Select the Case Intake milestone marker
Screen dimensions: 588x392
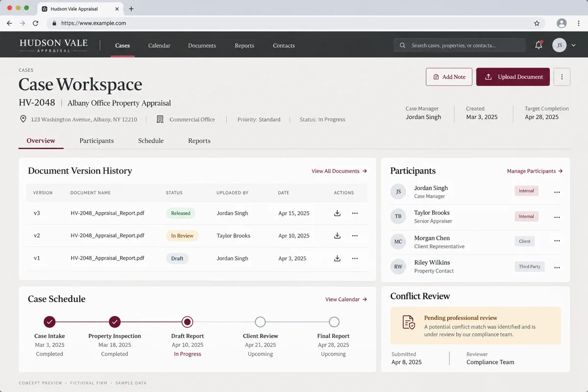pyautogui.click(x=49, y=322)
